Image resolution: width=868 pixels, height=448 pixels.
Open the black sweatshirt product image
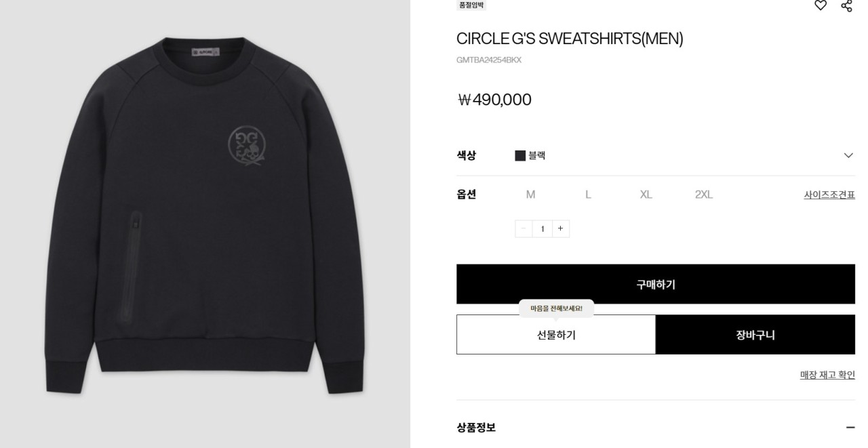click(205, 217)
